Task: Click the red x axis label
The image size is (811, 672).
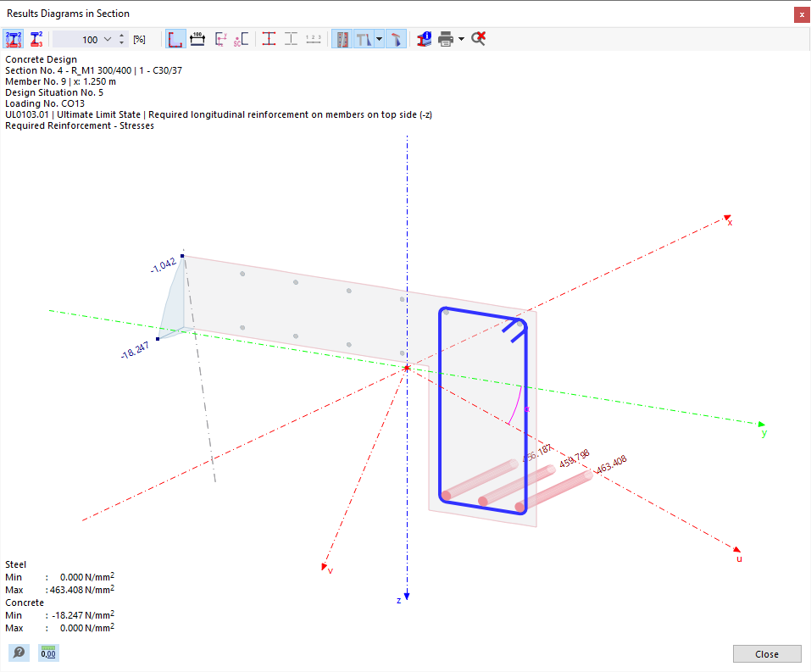Action: tap(730, 223)
